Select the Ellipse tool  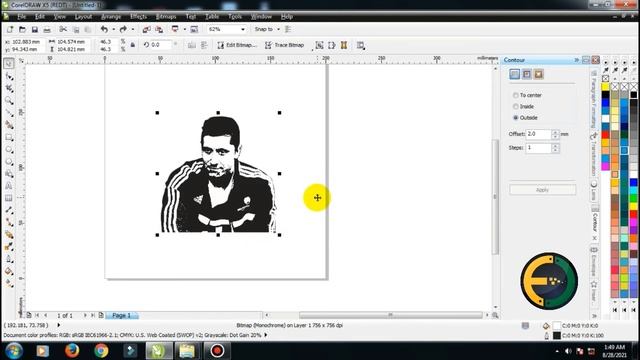click(9, 150)
